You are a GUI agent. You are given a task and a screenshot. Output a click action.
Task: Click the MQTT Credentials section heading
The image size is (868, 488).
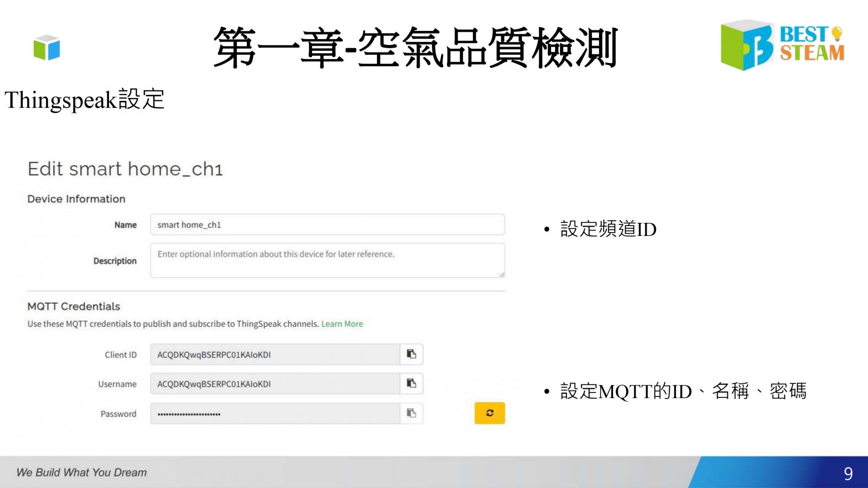[74, 306]
